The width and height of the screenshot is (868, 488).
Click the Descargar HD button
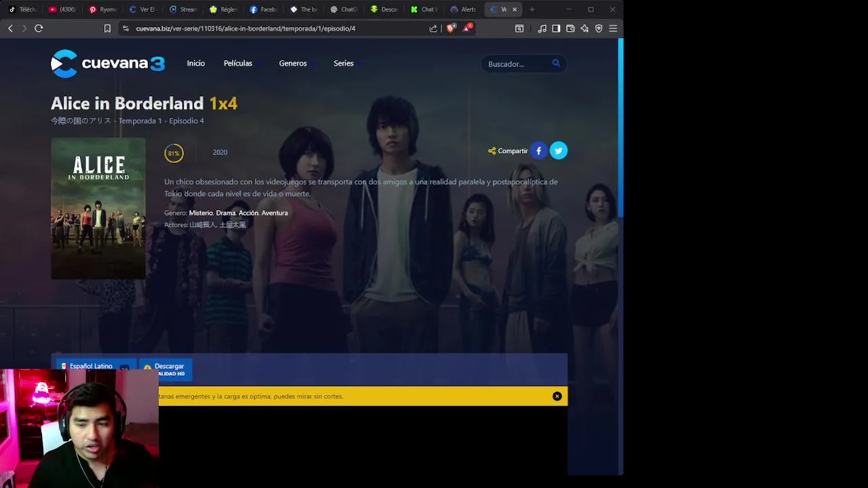click(x=165, y=369)
